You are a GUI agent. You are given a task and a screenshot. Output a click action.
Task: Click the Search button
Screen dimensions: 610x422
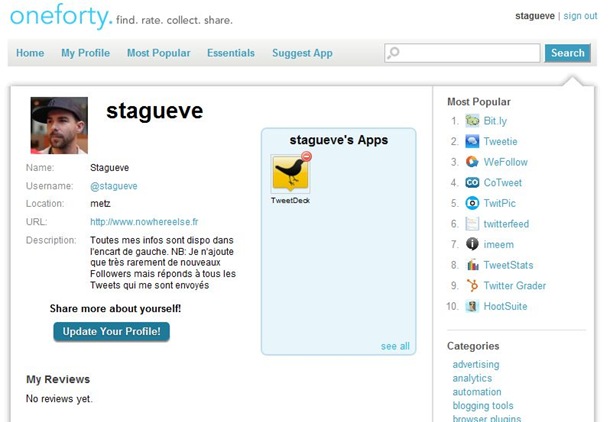coord(568,53)
